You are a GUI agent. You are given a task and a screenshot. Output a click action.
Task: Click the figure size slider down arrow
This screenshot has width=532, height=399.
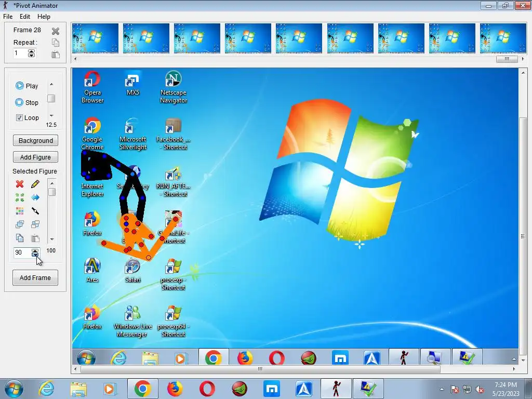coord(52,239)
